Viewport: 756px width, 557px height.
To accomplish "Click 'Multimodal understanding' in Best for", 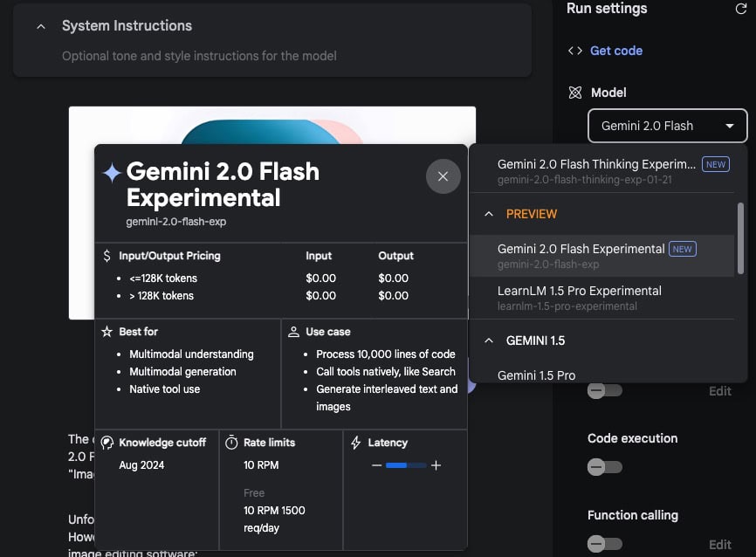I will (191, 354).
